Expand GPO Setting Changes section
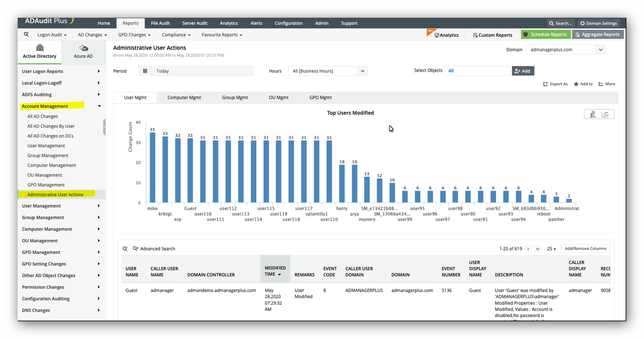 [61, 264]
